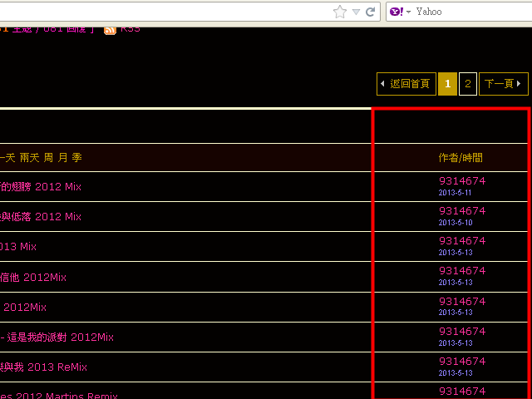Open the thread ending '013 Mix'
The width and height of the screenshot is (532, 399).
(x=18, y=247)
